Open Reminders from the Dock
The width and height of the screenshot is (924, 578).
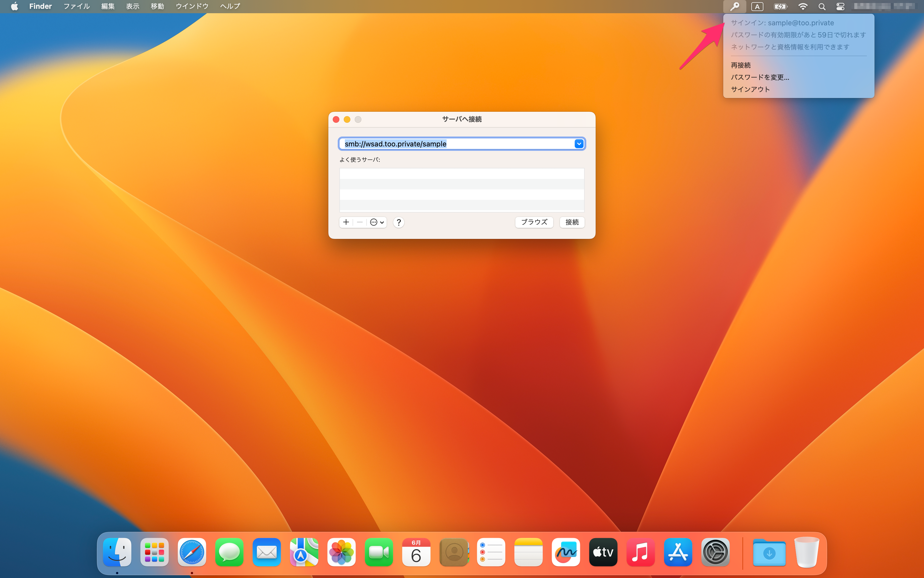tap(491, 552)
